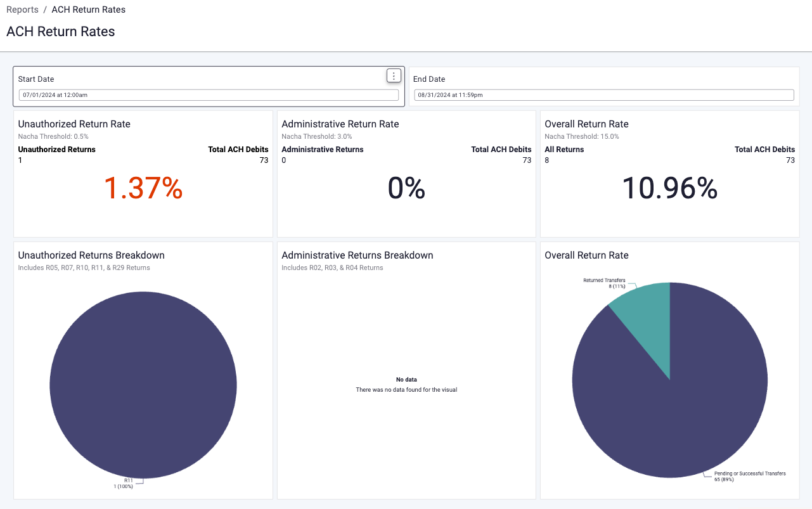Click the 0% administrative return rate value
Screen dimensions: 812x509
[406, 189]
